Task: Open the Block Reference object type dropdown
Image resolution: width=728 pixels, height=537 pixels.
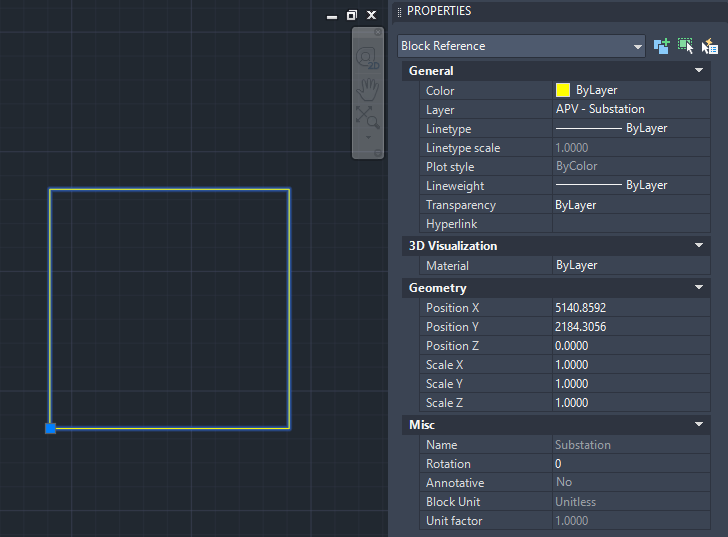Action: (x=521, y=46)
